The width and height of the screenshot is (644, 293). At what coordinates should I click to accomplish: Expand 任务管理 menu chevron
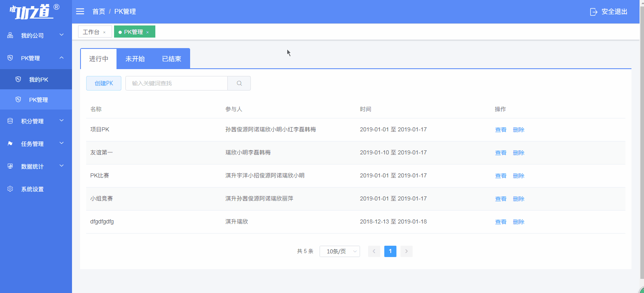[61, 143]
